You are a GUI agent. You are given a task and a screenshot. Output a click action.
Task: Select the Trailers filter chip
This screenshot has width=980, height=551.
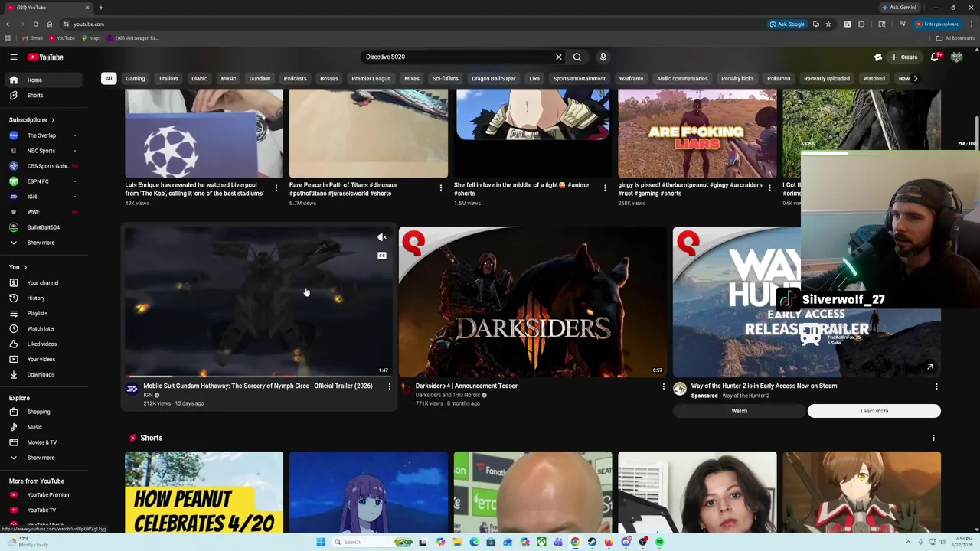pos(168,78)
